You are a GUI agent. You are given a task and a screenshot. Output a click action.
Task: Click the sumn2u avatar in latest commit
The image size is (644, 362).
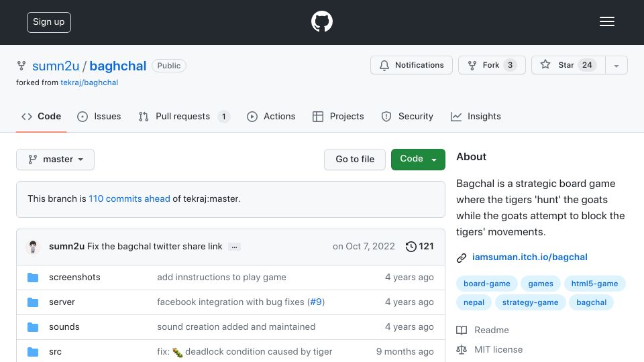tap(33, 247)
